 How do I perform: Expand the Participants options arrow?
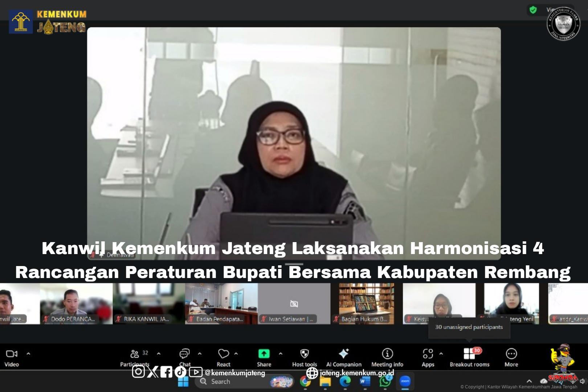pyautogui.click(x=159, y=354)
